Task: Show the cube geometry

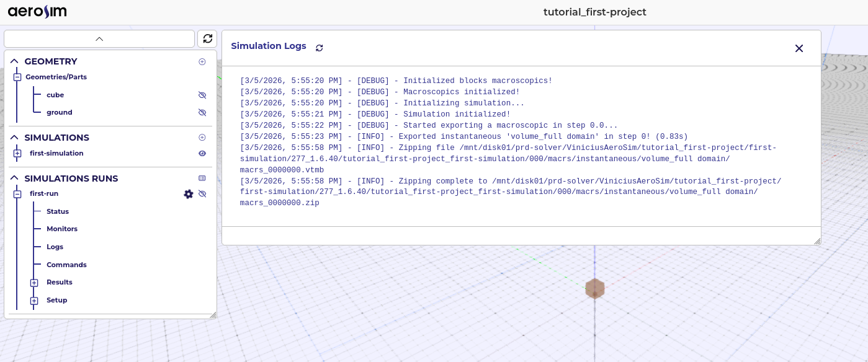Action: (202, 95)
